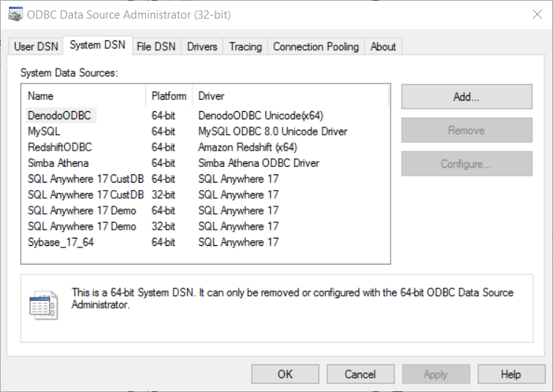Click the Cancel button
The width and height of the screenshot is (553, 392).
click(361, 374)
